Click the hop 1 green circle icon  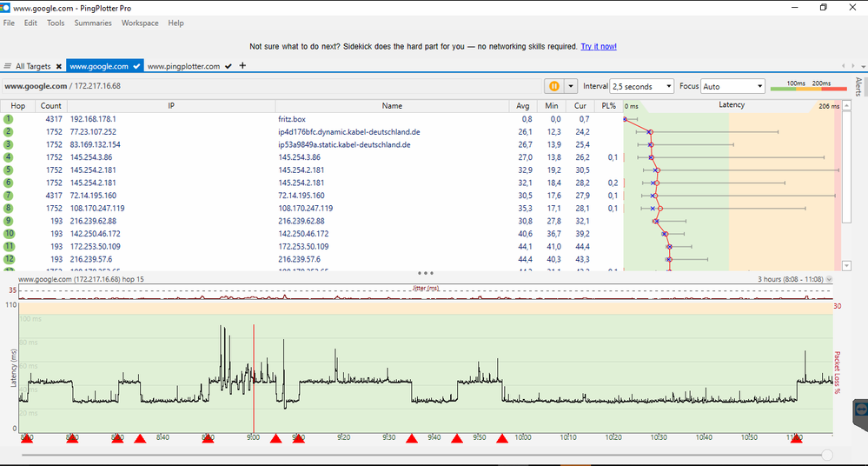(9, 119)
